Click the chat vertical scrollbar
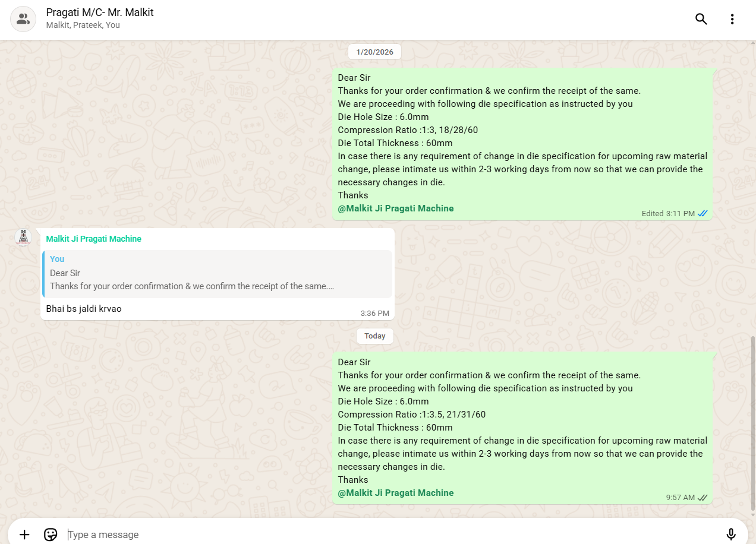Image resolution: width=756 pixels, height=544 pixels. coord(752,422)
